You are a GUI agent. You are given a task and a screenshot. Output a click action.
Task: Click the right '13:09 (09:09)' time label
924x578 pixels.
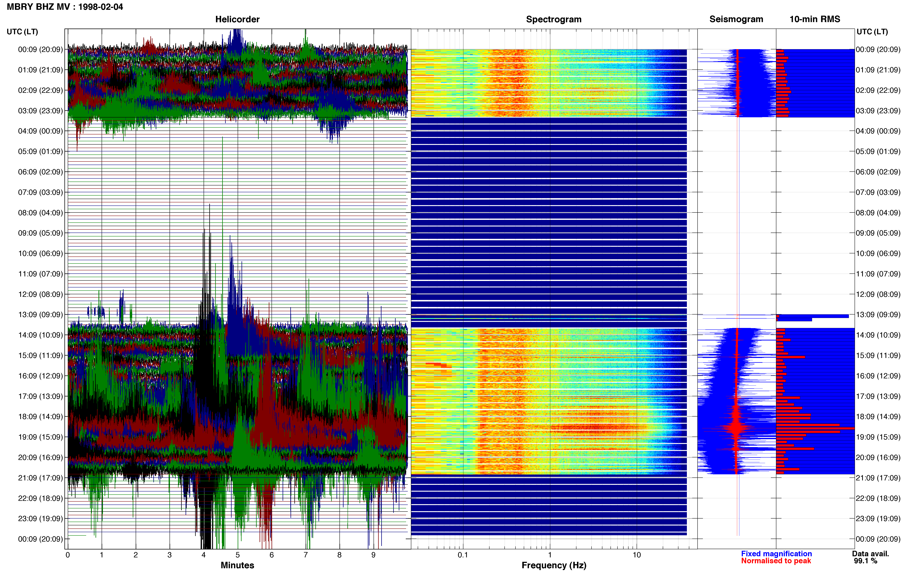click(x=878, y=315)
